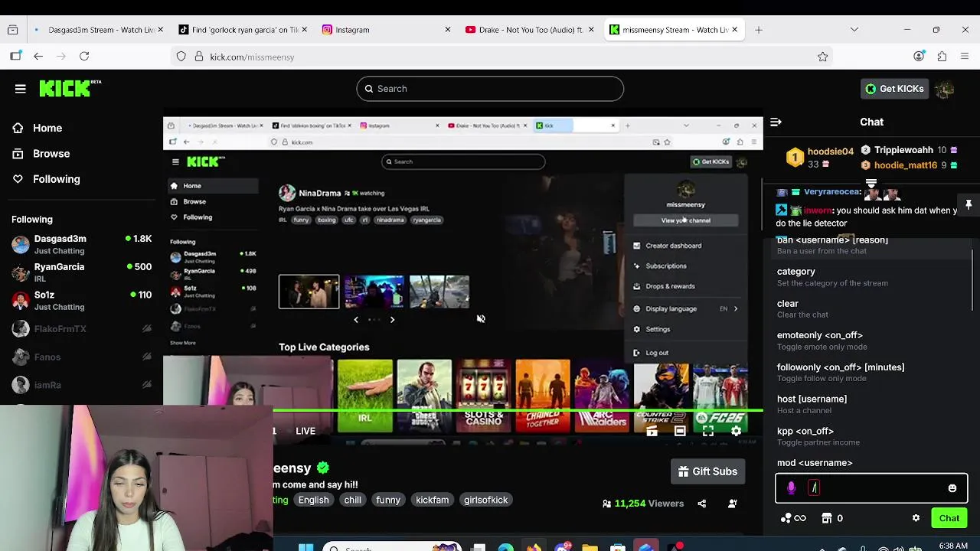Open the RyanGarcia channel in Following
Image resolution: width=980 pixels, height=551 pixels.
pyautogui.click(x=82, y=272)
